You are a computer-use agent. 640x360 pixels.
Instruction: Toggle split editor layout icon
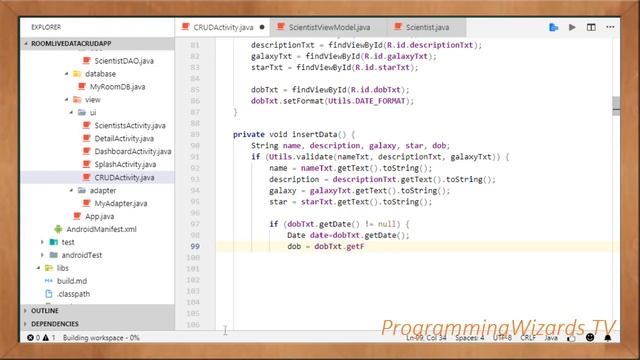(591, 27)
